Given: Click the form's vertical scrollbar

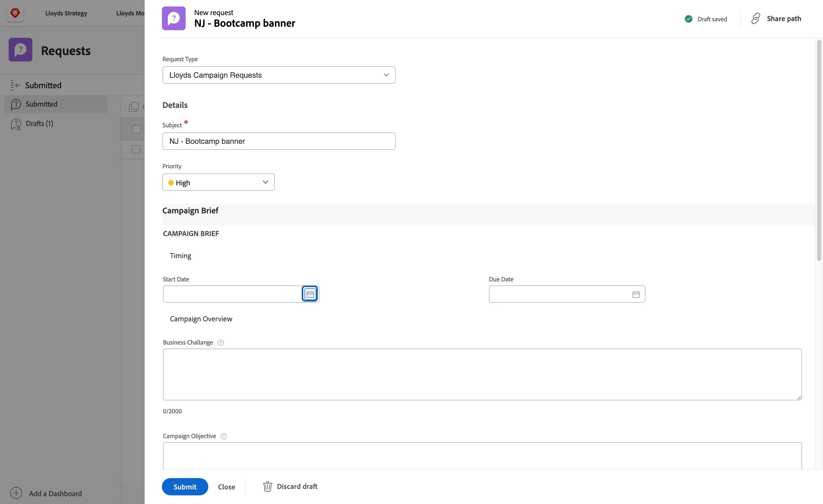Looking at the screenshot, I should pos(819,150).
